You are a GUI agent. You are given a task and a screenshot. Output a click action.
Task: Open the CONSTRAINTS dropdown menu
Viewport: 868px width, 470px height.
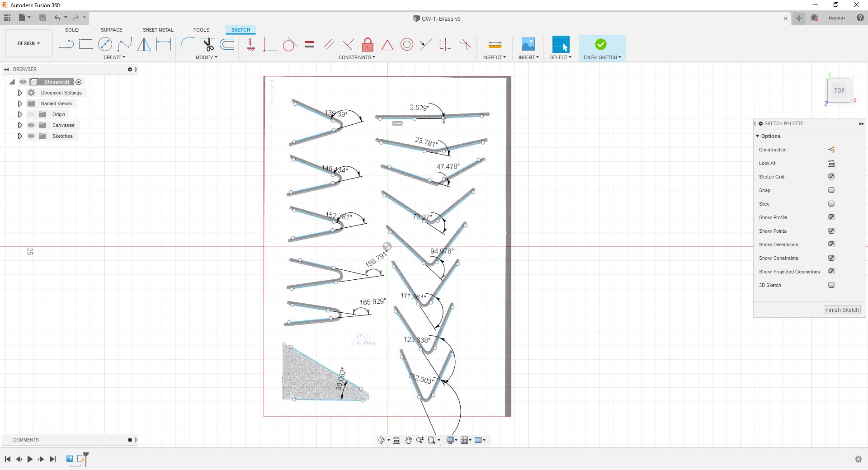tap(357, 57)
